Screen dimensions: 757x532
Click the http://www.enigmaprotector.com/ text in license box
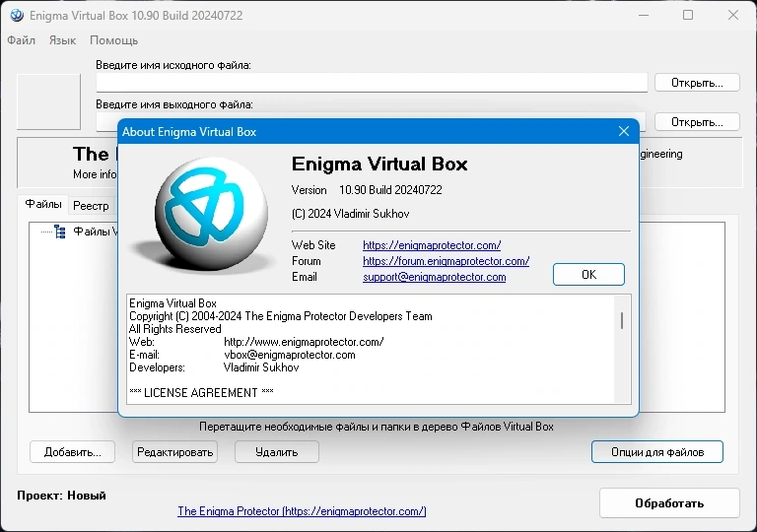click(304, 342)
